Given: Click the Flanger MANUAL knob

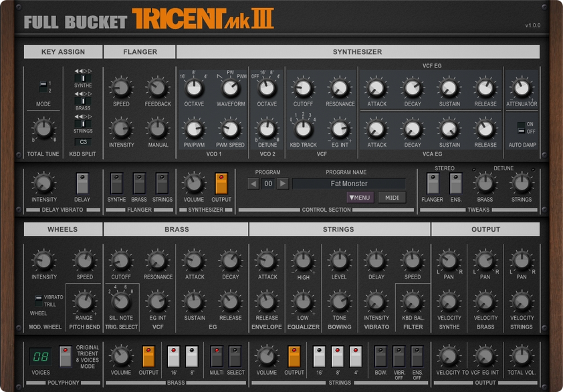Looking at the screenshot, I should pyautogui.click(x=158, y=129).
